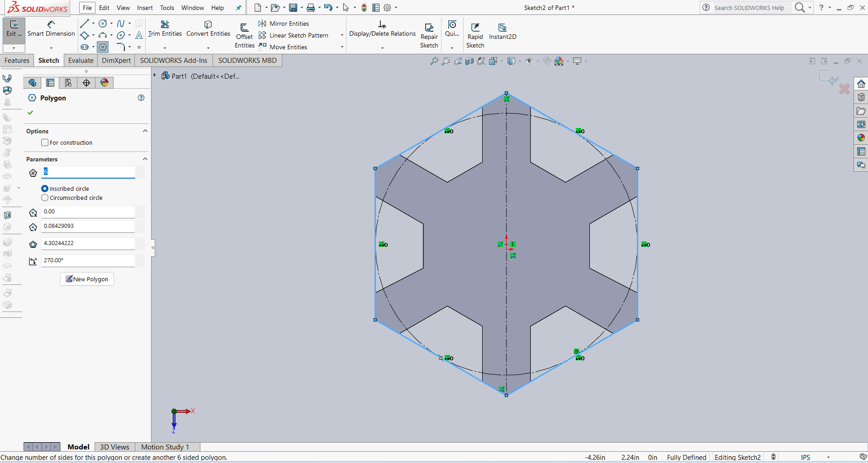Click the Rapid Sketch tool
Image resolution: width=868 pixels, height=463 pixels.
coord(475,35)
